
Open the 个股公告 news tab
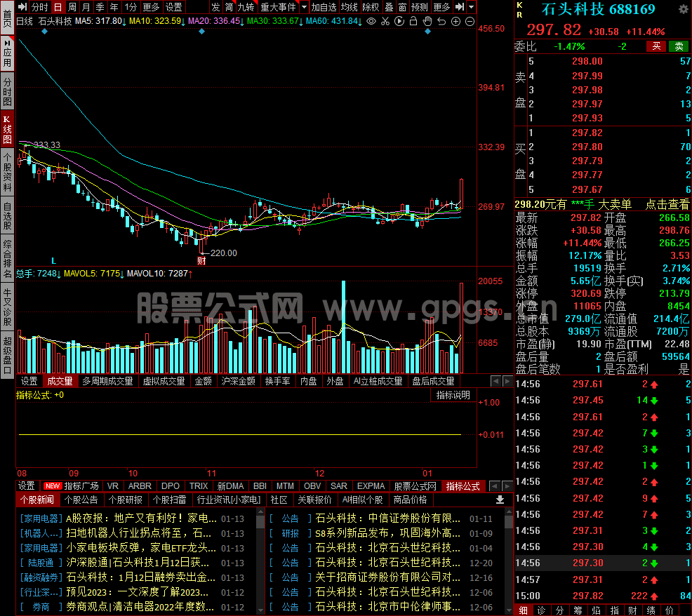[x=81, y=500]
